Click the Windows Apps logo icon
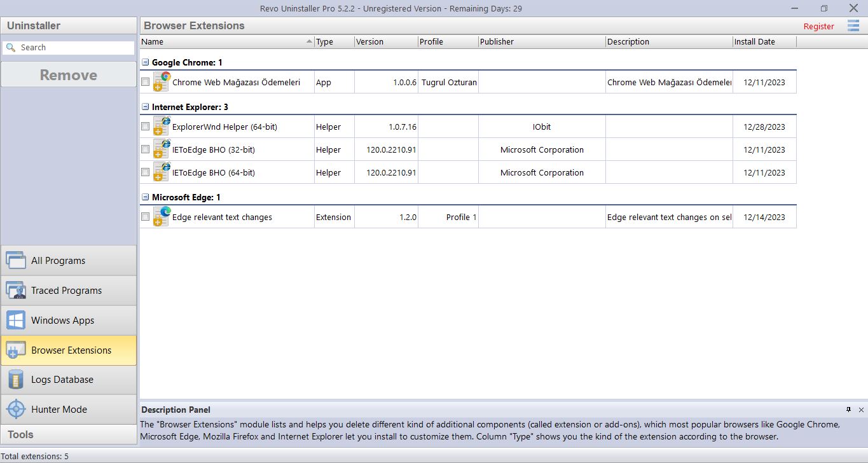 pos(16,320)
